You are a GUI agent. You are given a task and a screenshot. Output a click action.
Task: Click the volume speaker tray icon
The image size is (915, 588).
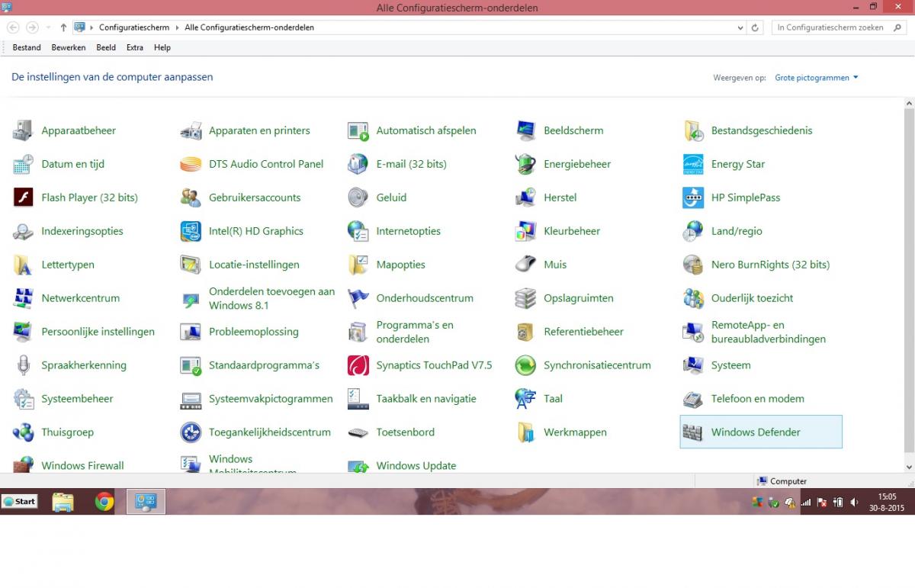coord(854,503)
